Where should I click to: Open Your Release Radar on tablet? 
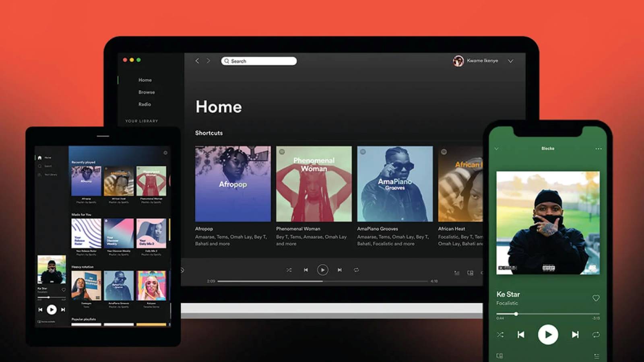86,233
